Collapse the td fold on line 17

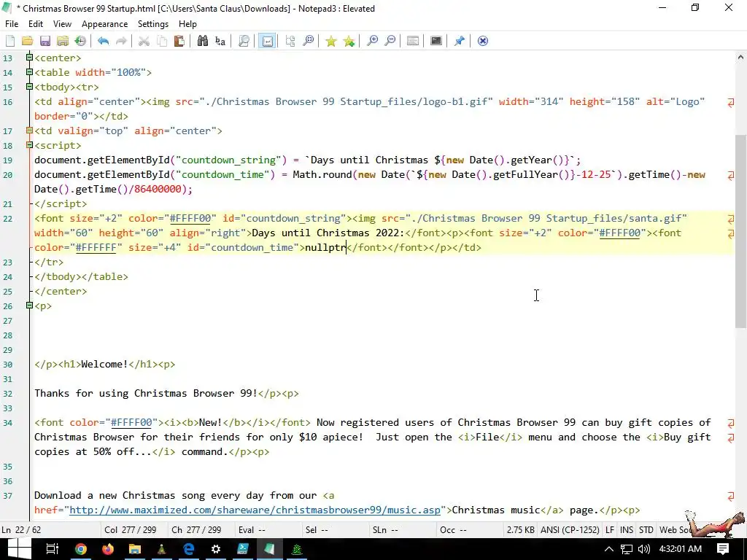tap(29, 131)
